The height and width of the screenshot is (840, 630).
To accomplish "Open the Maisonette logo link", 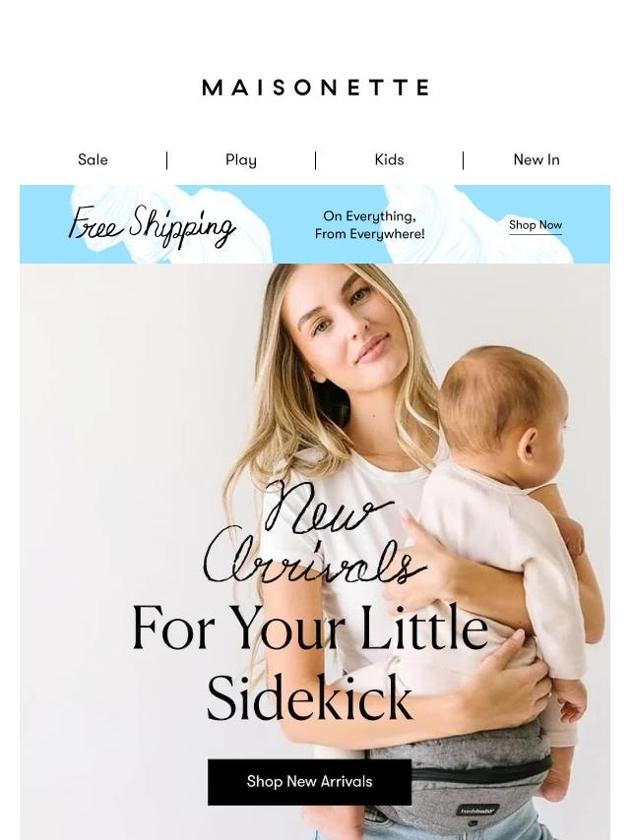I will point(315,88).
